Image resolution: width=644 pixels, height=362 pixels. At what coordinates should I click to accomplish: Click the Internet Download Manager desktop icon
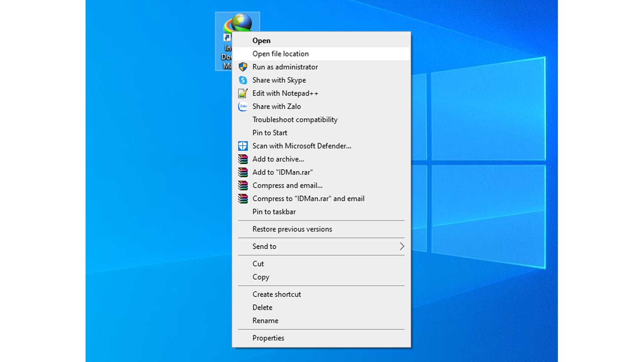point(238,23)
